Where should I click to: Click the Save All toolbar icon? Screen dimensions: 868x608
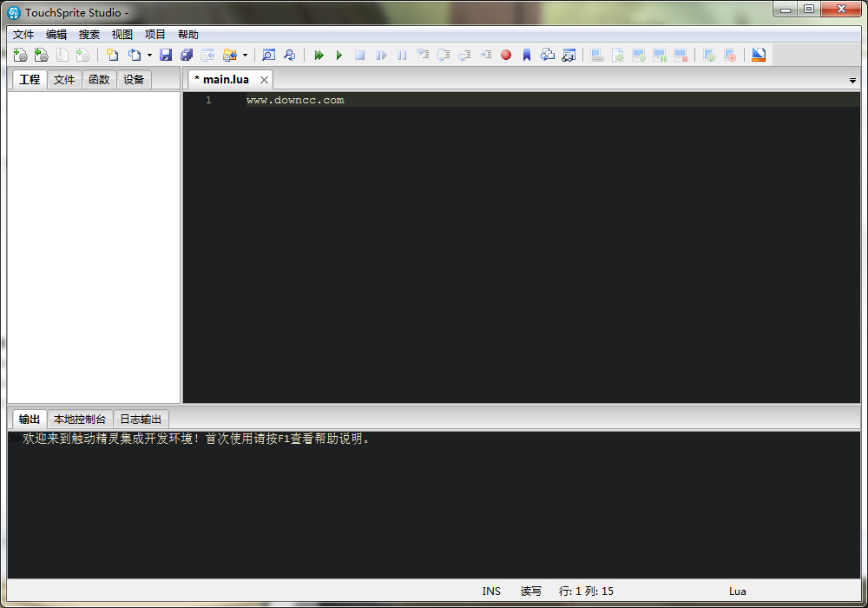pyautogui.click(x=187, y=55)
